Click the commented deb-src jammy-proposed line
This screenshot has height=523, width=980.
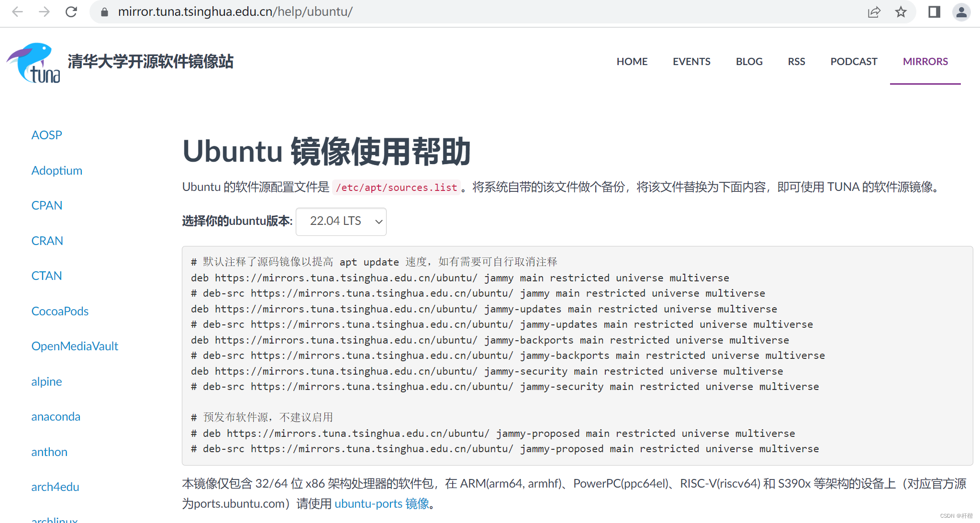tap(505, 449)
